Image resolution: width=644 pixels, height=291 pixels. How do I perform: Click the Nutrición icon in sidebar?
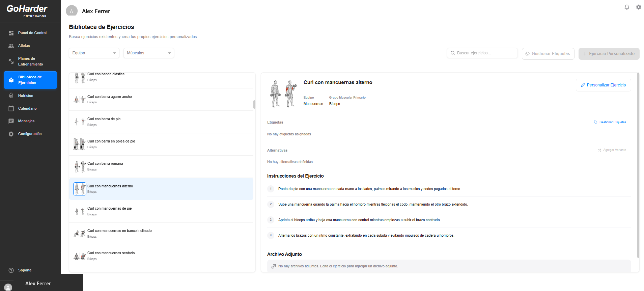tap(11, 96)
